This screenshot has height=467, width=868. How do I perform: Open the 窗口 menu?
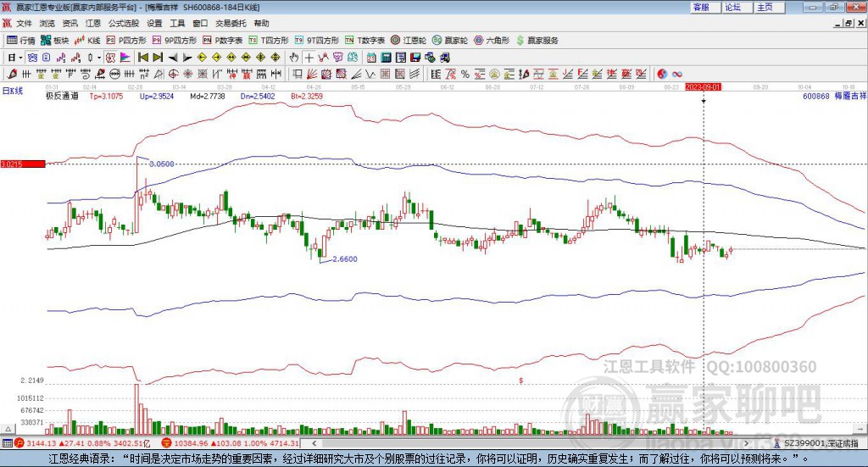(200, 23)
